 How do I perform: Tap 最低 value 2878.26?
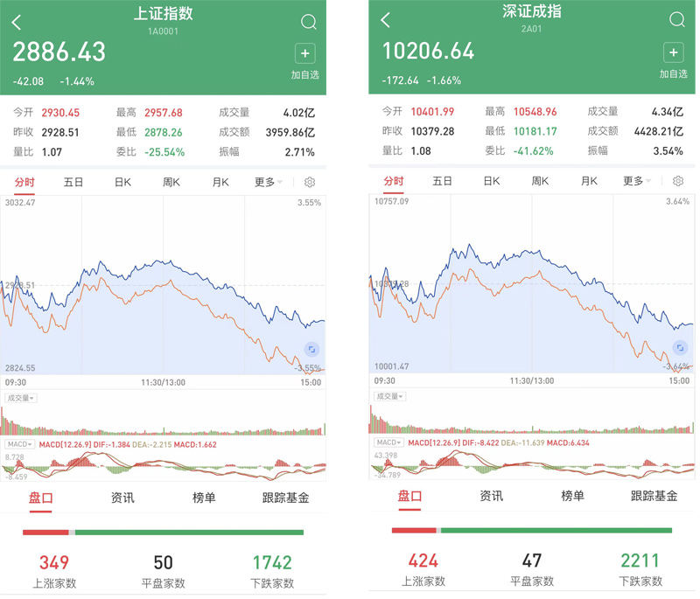164,132
